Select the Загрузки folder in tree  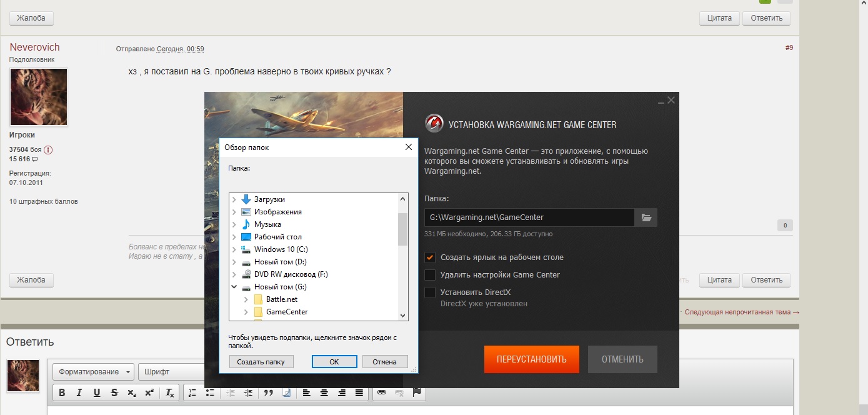[x=269, y=199]
